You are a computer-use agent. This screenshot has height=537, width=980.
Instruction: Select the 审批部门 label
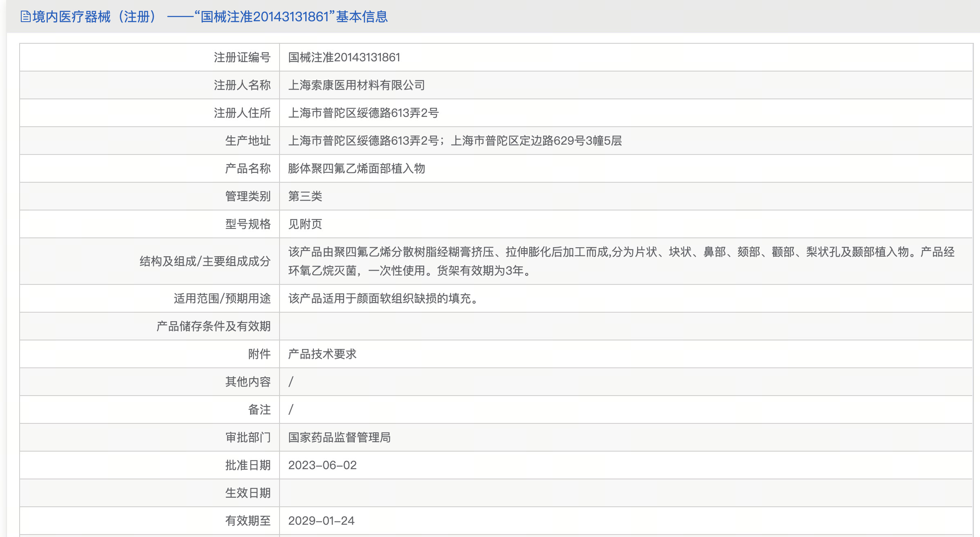(x=248, y=437)
